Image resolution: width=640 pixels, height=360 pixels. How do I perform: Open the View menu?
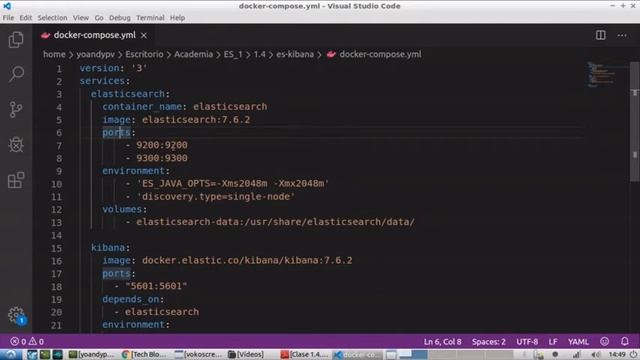coord(81,18)
